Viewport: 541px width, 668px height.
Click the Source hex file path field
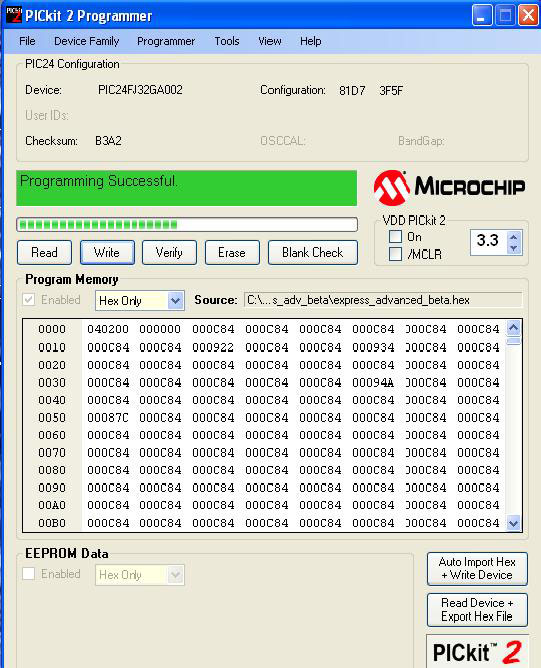pos(383,300)
